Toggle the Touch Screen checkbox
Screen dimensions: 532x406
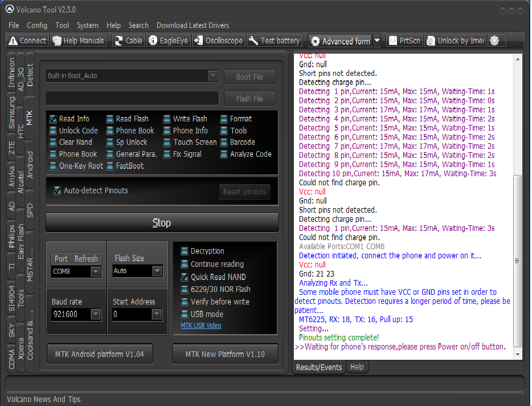(x=167, y=143)
